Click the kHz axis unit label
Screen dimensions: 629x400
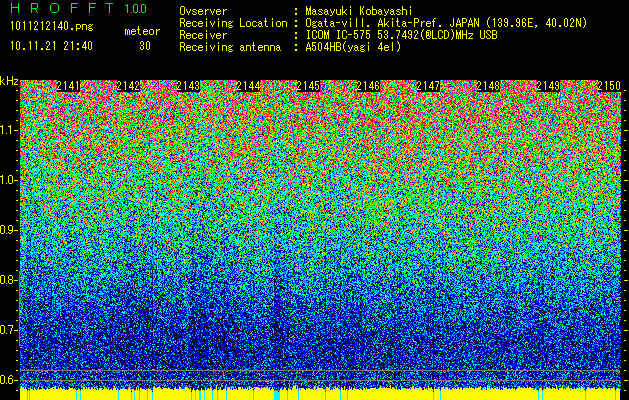coord(9,81)
